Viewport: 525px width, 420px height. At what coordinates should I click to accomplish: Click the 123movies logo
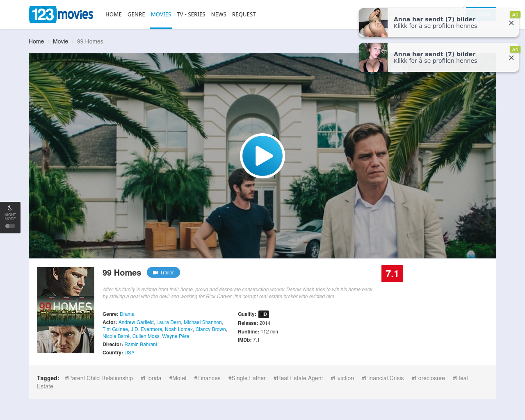[61, 14]
